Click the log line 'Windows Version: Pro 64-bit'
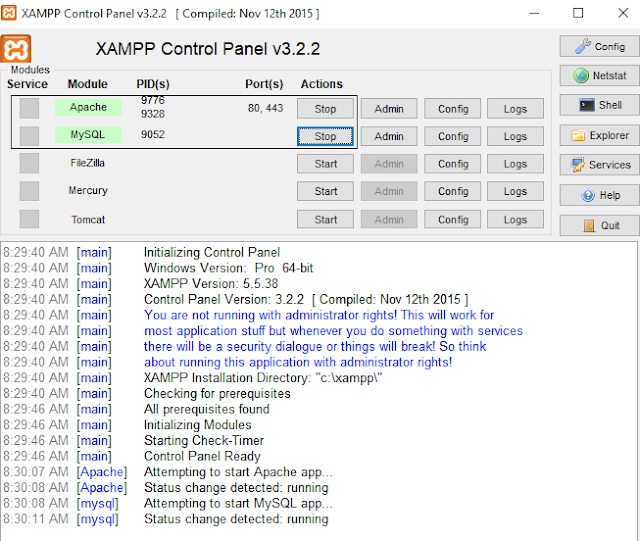The width and height of the screenshot is (640, 541). (229, 268)
